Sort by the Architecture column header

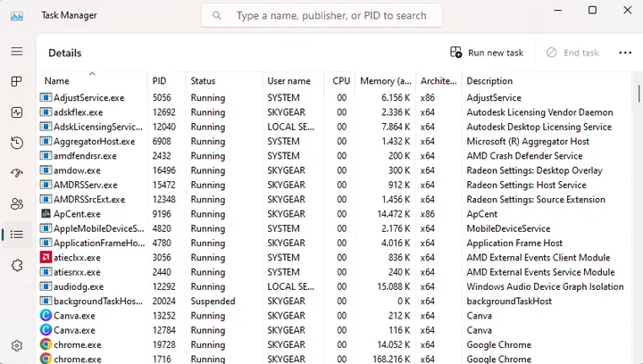pos(438,81)
